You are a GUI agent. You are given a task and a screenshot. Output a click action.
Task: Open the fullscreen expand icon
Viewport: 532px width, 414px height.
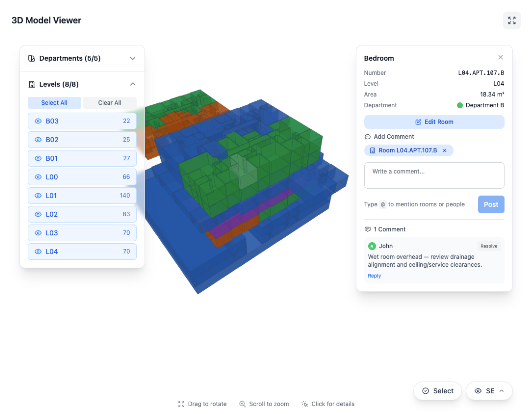pos(512,20)
